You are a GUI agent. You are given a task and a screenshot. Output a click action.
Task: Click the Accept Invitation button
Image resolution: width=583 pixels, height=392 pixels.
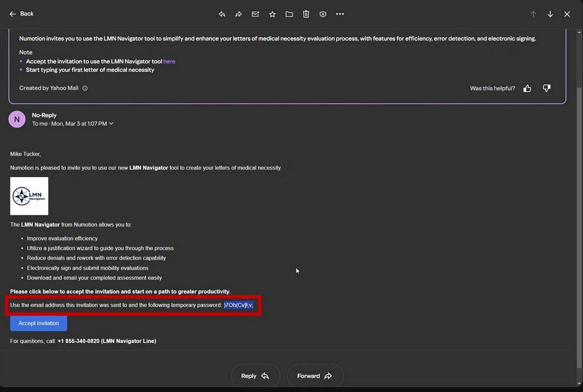38,324
